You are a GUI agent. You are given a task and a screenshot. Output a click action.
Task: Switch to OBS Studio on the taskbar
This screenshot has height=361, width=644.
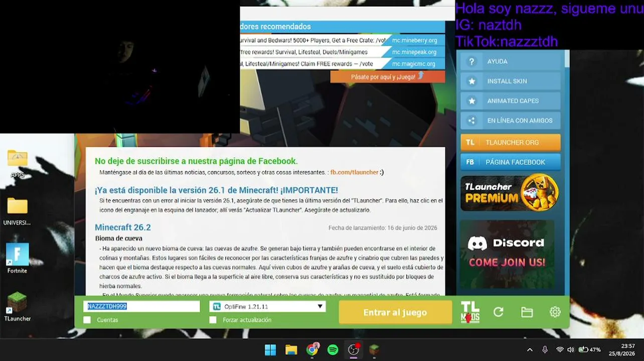tap(354, 349)
